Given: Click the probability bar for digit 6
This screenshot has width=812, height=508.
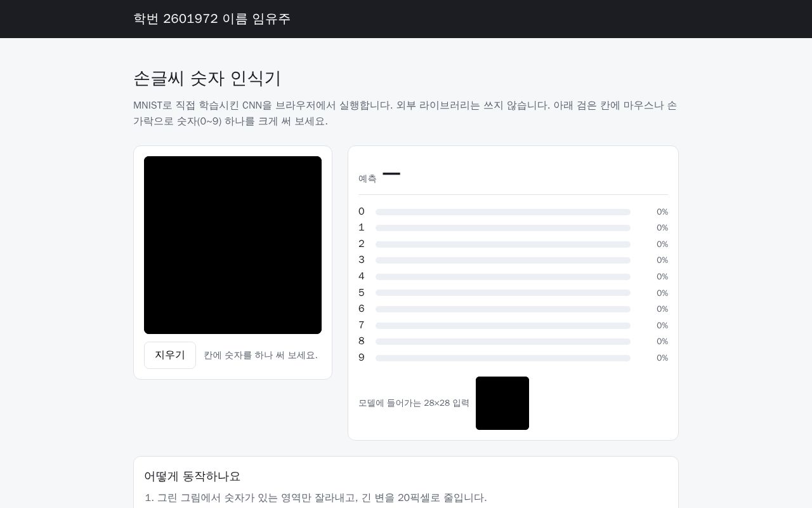Looking at the screenshot, I should [x=503, y=309].
